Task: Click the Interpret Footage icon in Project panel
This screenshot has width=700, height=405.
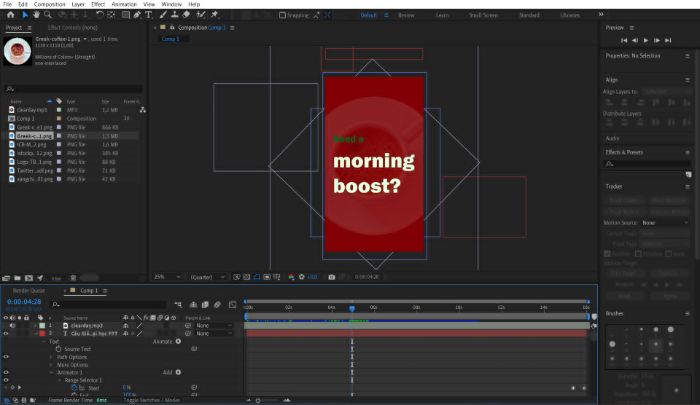Action: [6, 278]
